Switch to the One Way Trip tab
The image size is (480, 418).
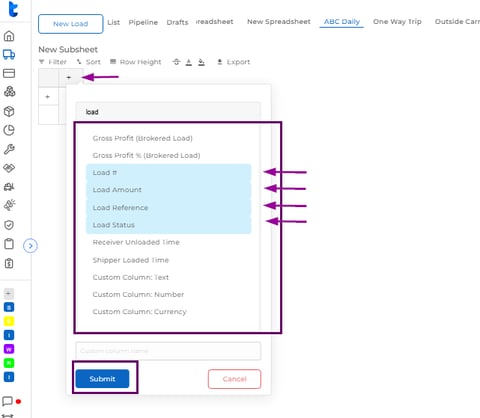(397, 22)
